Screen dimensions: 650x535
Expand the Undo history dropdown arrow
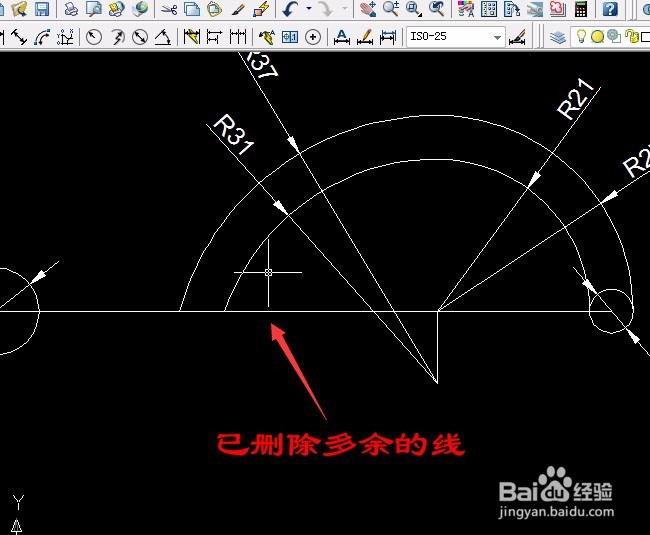[309, 8]
